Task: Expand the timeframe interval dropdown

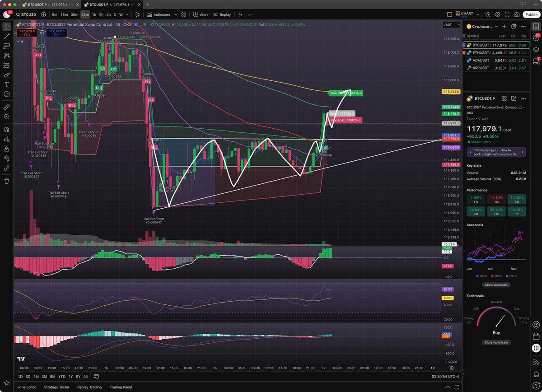Action: pyautogui.click(x=128, y=14)
